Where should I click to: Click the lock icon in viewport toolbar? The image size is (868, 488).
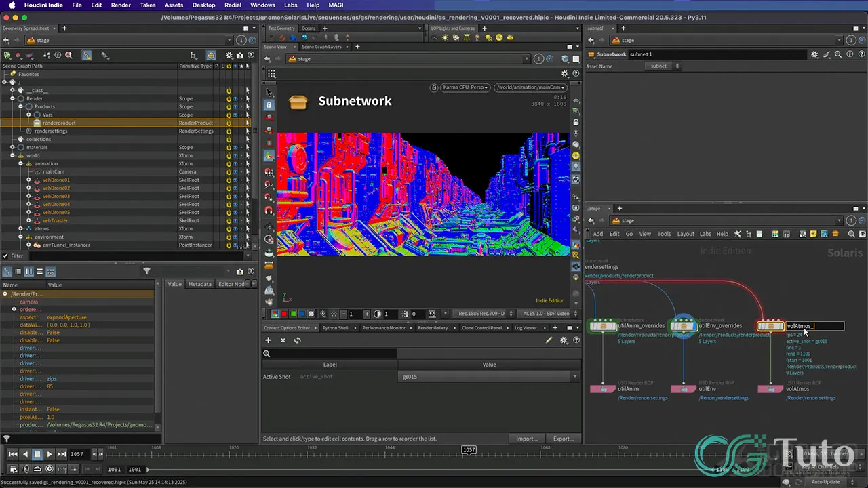pyautogui.click(x=269, y=105)
